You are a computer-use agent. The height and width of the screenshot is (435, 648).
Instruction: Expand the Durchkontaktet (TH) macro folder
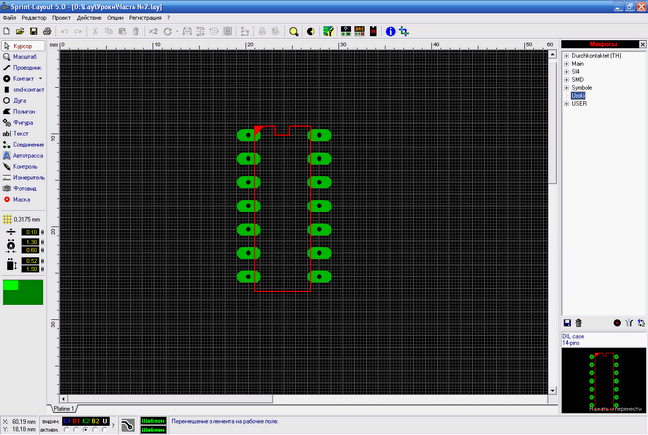(x=567, y=56)
